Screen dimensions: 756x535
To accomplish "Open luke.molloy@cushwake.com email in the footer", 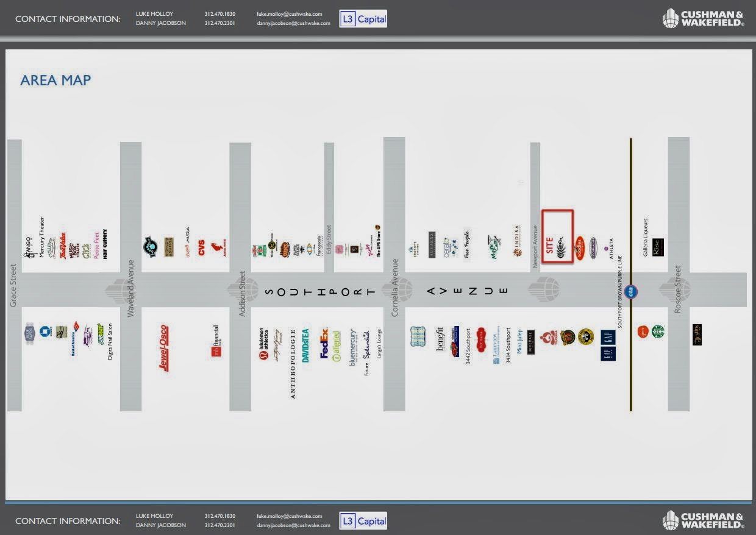I will [290, 516].
